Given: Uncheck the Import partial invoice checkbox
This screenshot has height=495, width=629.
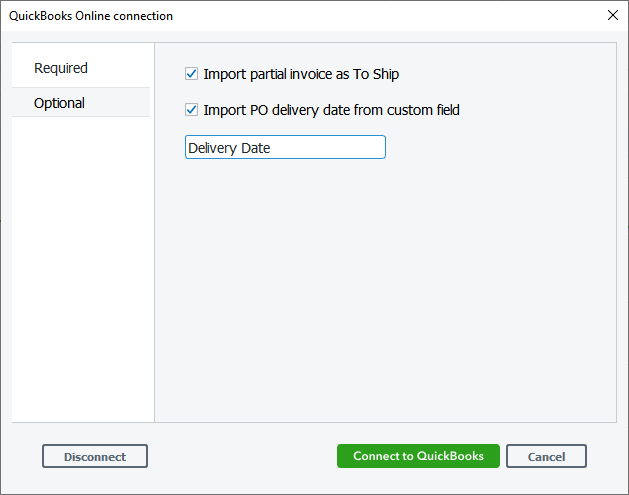Looking at the screenshot, I should tap(192, 74).
